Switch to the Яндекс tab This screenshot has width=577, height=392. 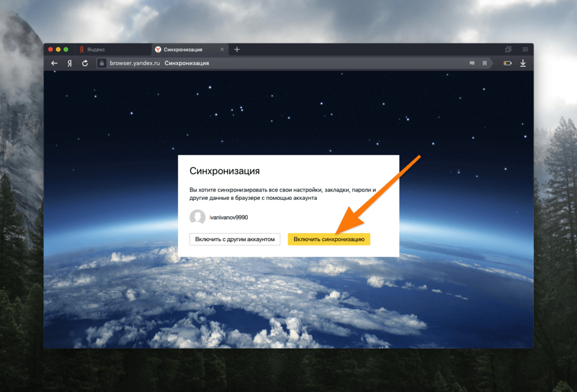(113, 49)
